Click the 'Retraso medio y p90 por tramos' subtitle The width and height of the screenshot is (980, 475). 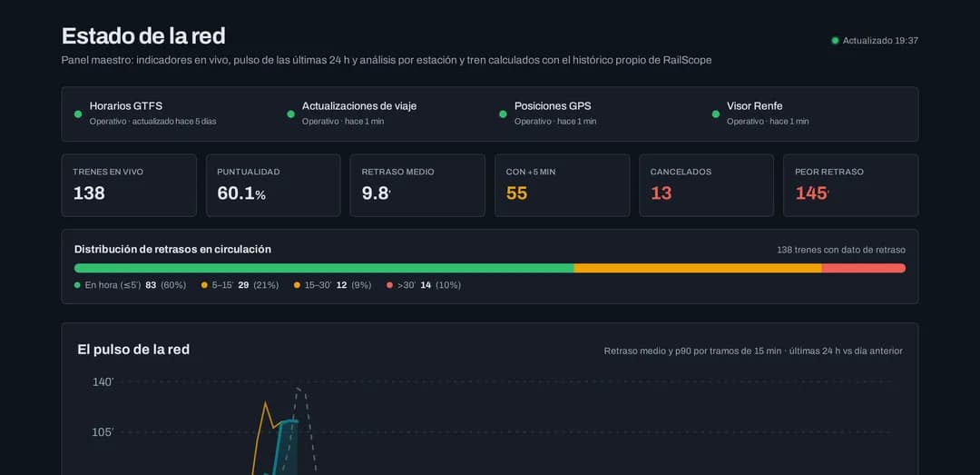point(753,351)
